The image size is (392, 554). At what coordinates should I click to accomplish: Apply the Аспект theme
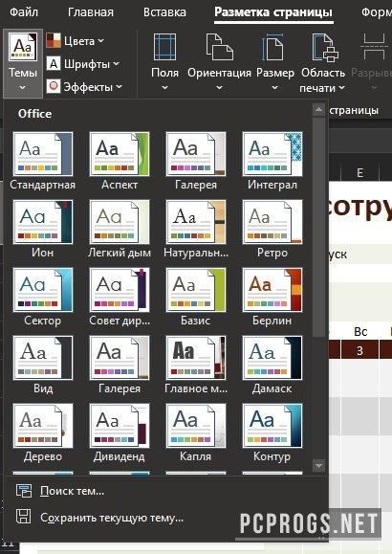pyautogui.click(x=120, y=162)
